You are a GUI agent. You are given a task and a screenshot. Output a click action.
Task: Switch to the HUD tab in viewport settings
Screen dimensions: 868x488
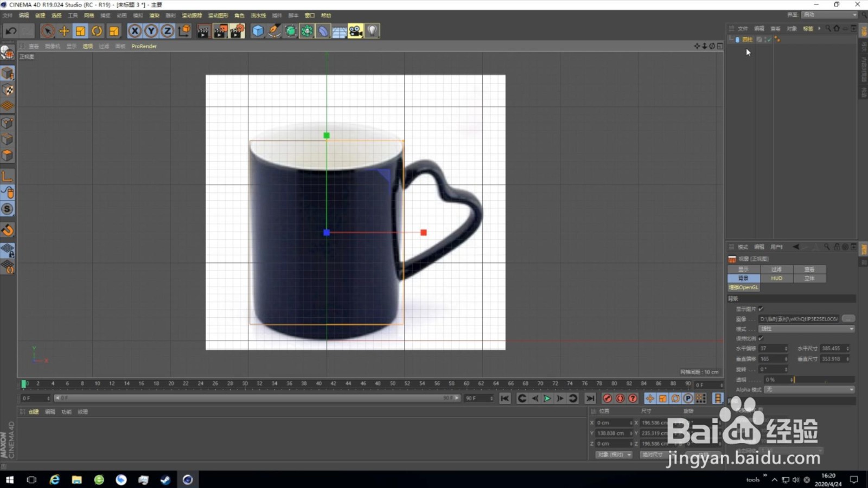pyautogui.click(x=776, y=278)
